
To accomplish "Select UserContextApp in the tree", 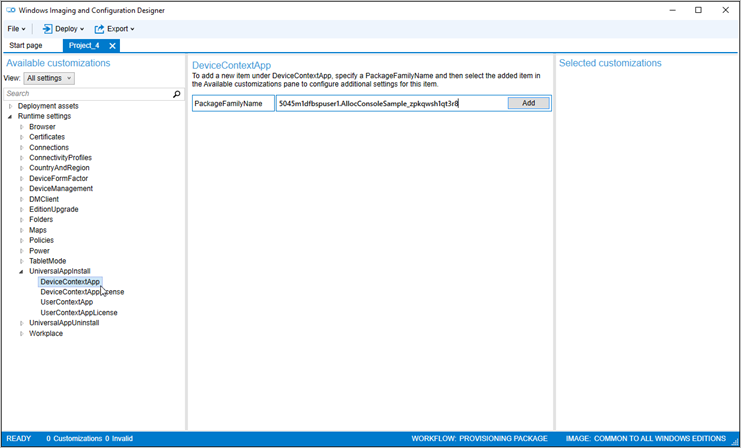I will (66, 302).
